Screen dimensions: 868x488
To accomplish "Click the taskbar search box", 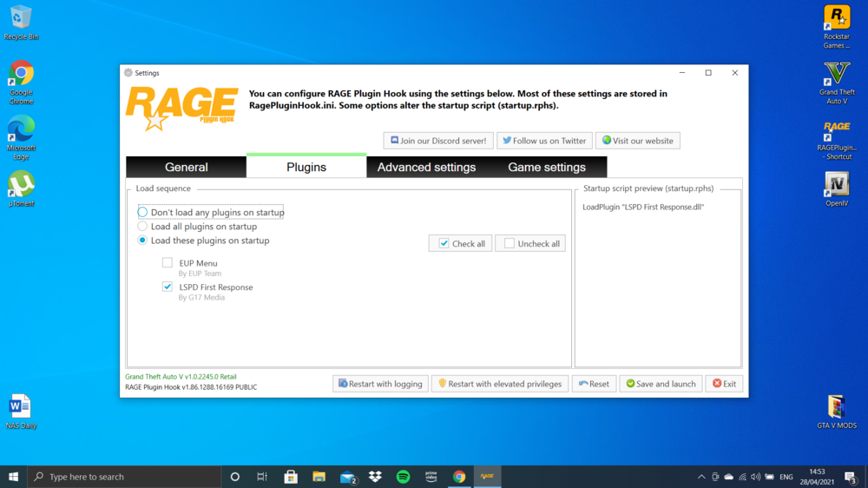I will pyautogui.click(x=124, y=477).
